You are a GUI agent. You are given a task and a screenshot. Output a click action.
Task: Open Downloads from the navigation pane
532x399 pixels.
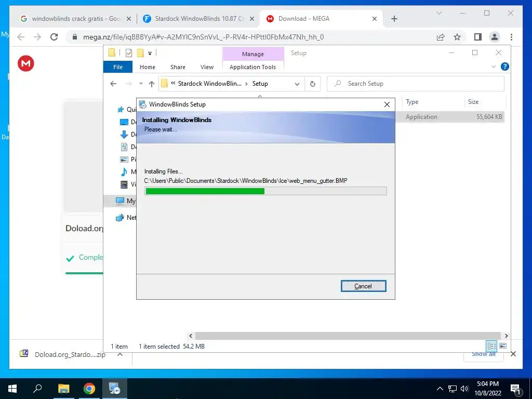tap(128, 135)
